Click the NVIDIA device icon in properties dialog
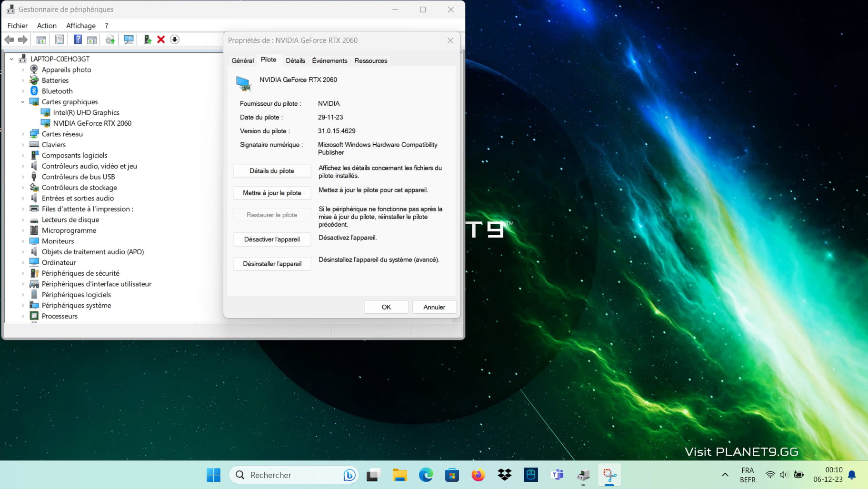Viewport: 868px width, 489px height. [x=243, y=83]
